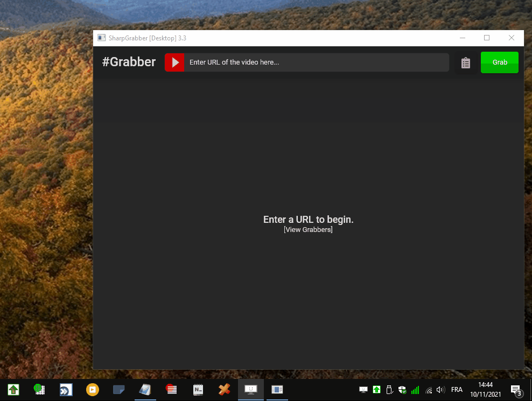Click the green signal bars tray icon
This screenshot has height=401, width=532.
[x=415, y=390]
